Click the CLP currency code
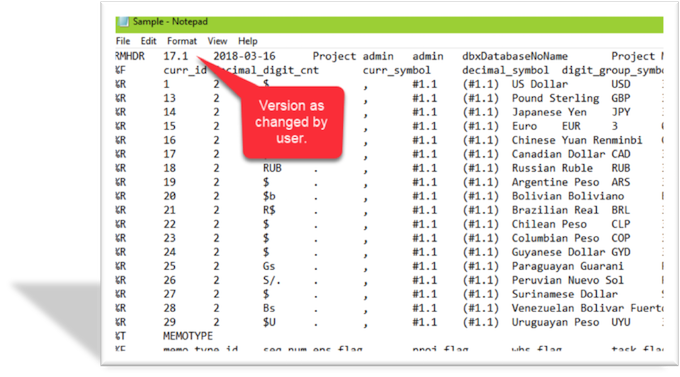 tap(621, 224)
